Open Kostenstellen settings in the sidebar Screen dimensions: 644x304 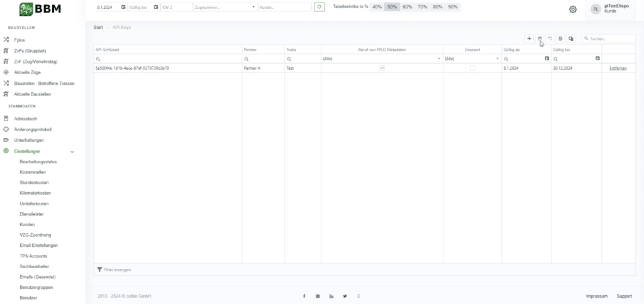click(33, 172)
